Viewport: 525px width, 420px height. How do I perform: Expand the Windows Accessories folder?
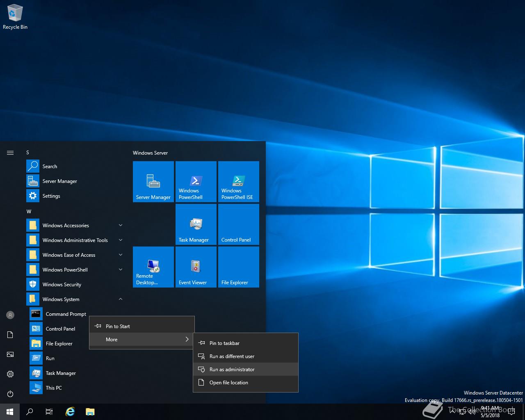pyautogui.click(x=75, y=225)
